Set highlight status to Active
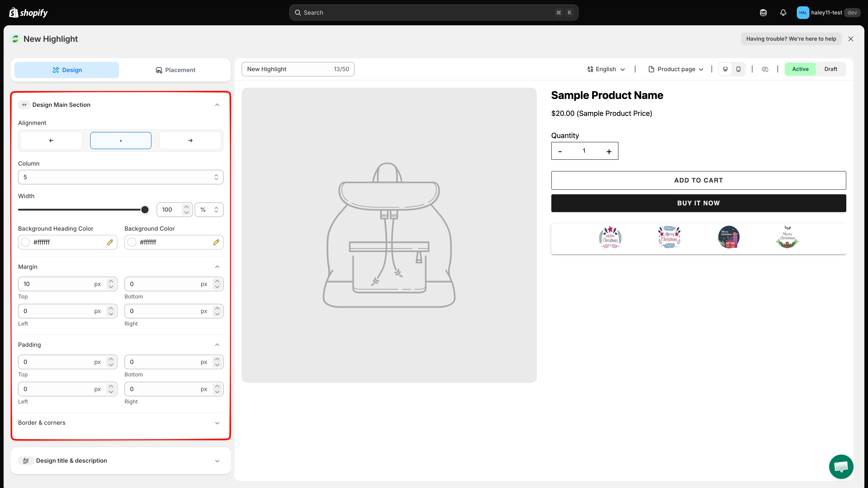The width and height of the screenshot is (868, 488). (x=800, y=69)
